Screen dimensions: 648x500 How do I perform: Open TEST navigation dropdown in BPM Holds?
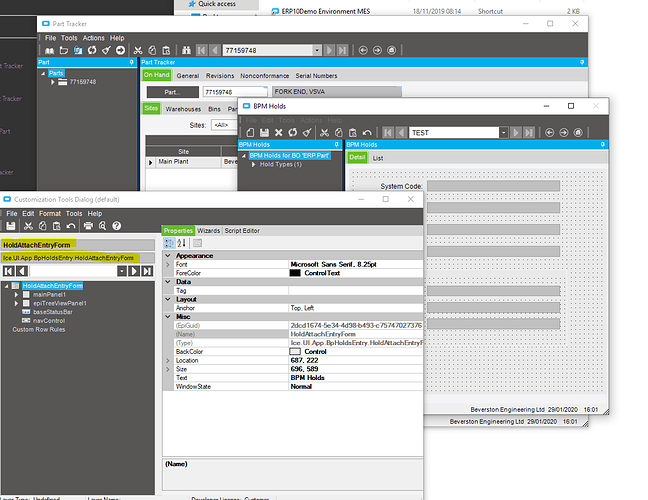coord(503,133)
